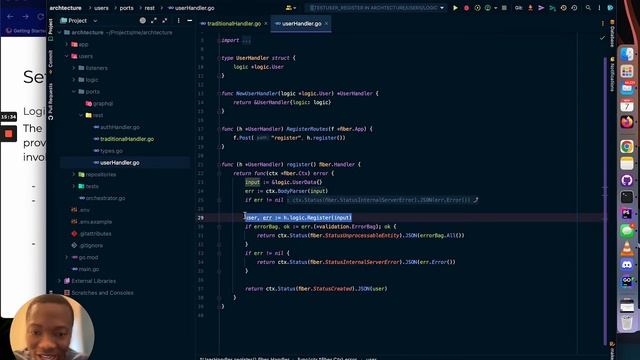640x360 pixels.
Task: Open Google Chrome from the dock
Action: (627, 146)
